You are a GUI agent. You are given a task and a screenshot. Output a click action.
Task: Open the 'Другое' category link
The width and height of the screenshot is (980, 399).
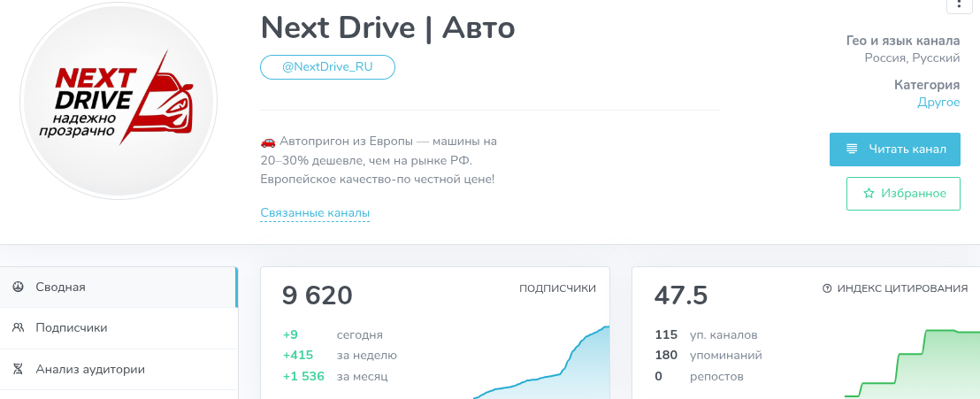(x=938, y=103)
